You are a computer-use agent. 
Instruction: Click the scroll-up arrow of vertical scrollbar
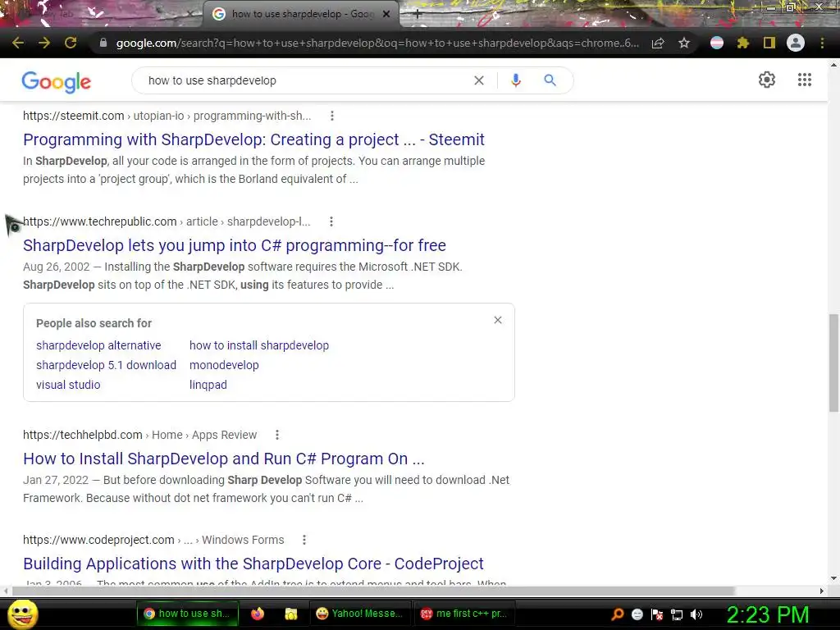833,64
